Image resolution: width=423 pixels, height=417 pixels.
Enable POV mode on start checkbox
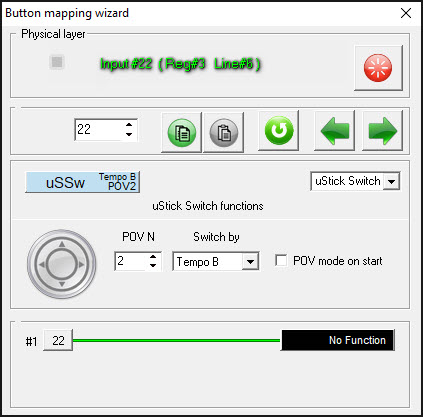281,260
